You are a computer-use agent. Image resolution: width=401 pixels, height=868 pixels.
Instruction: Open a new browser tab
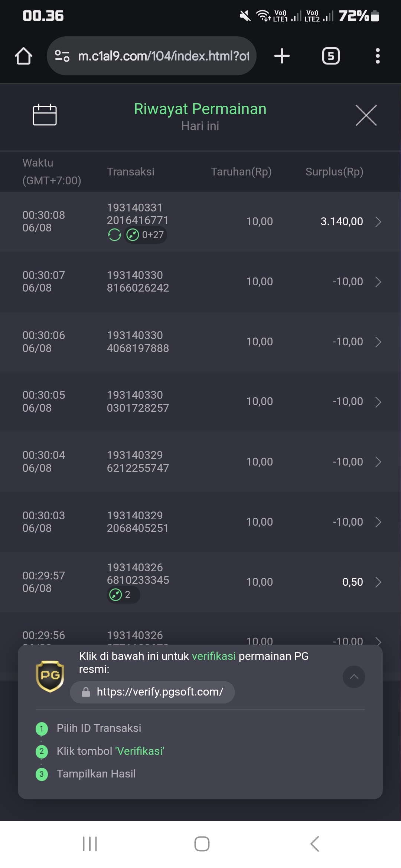282,56
